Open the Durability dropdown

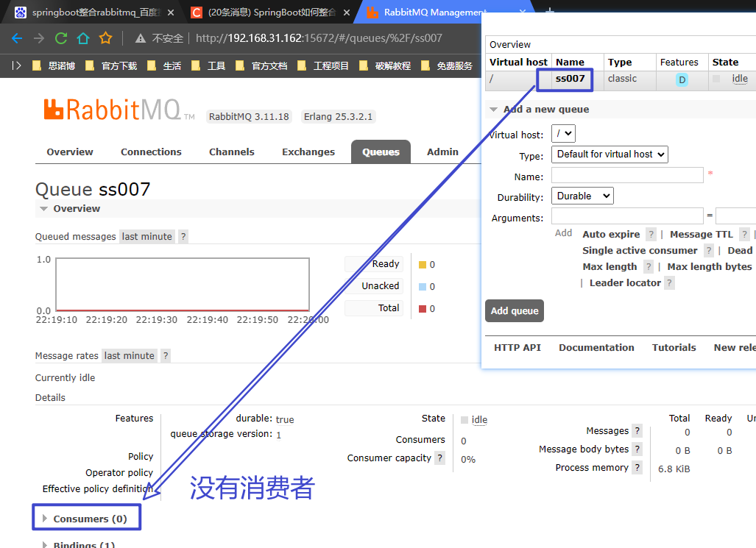[x=582, y=196]
